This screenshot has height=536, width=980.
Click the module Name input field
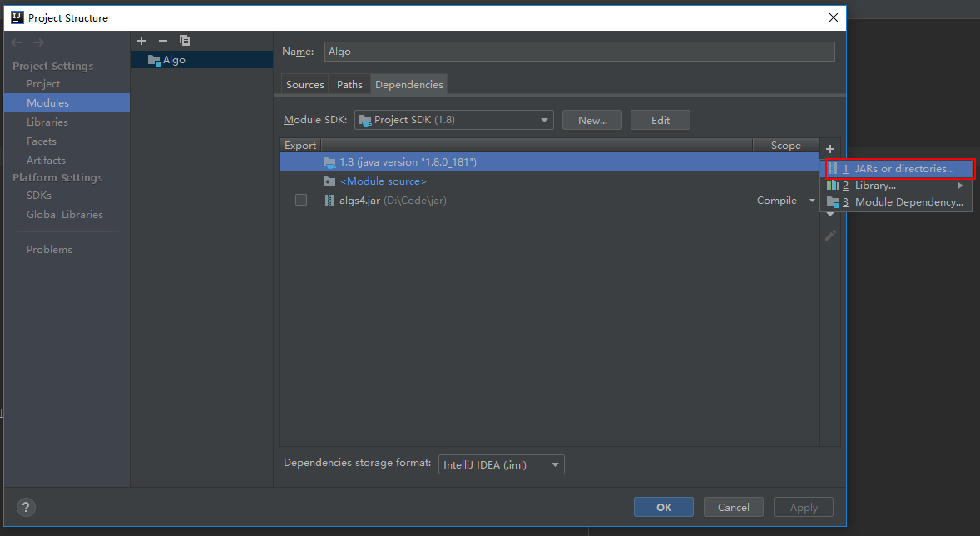[x=578, y=52]
